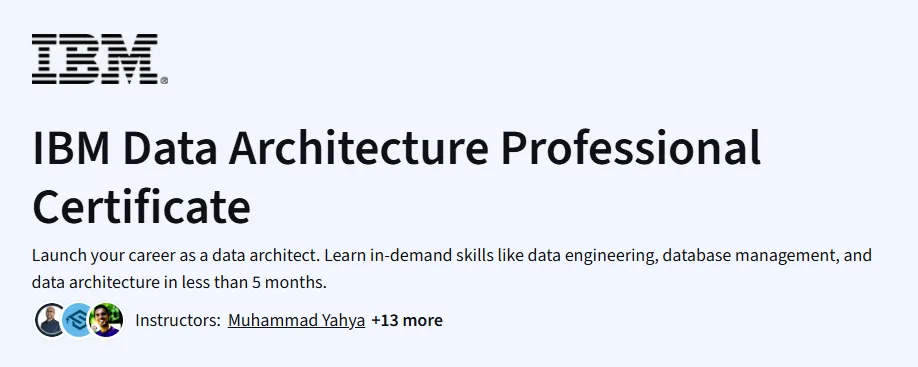Click the word "Architecture" in the heading
918x367 pixels.
tap(358, 148)
